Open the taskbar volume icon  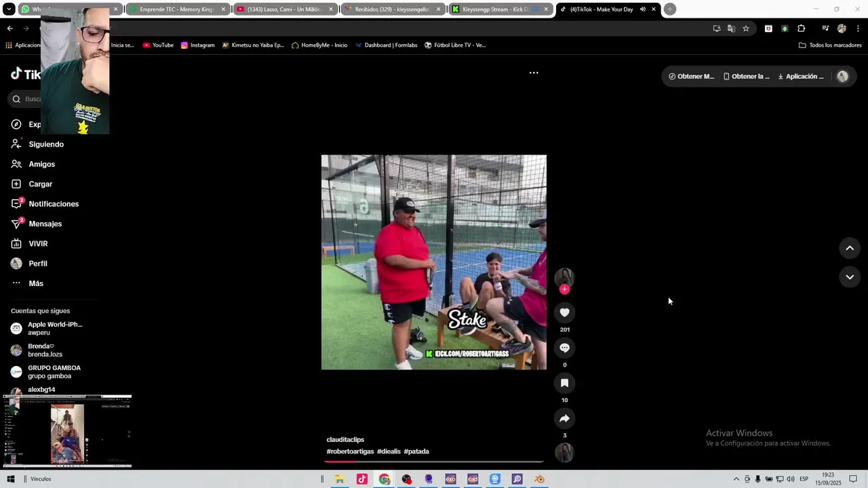[x=790, y=479]
